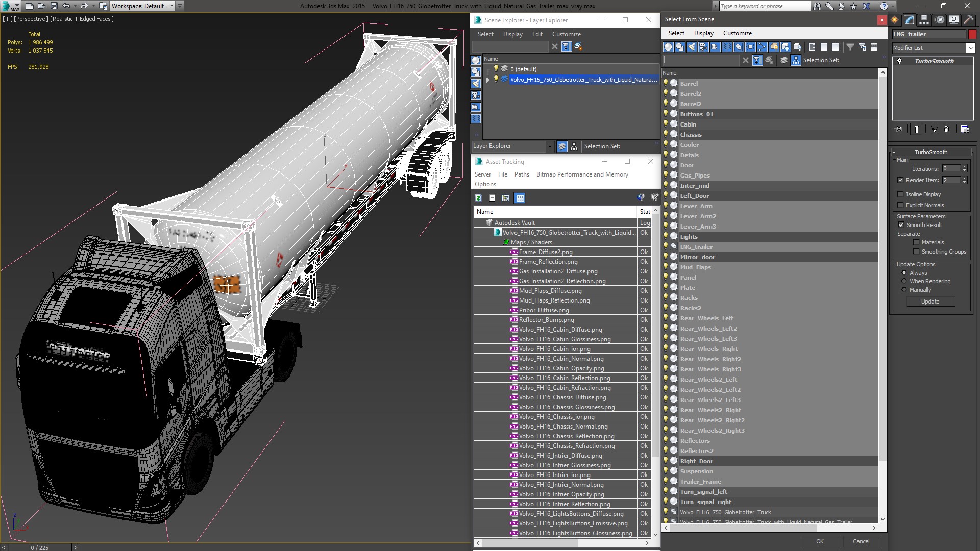The width and height of the screenshot is (980, 551).
Task: Select the Manually update radio button
Action: pyautogui.click(x=904, y=290)
